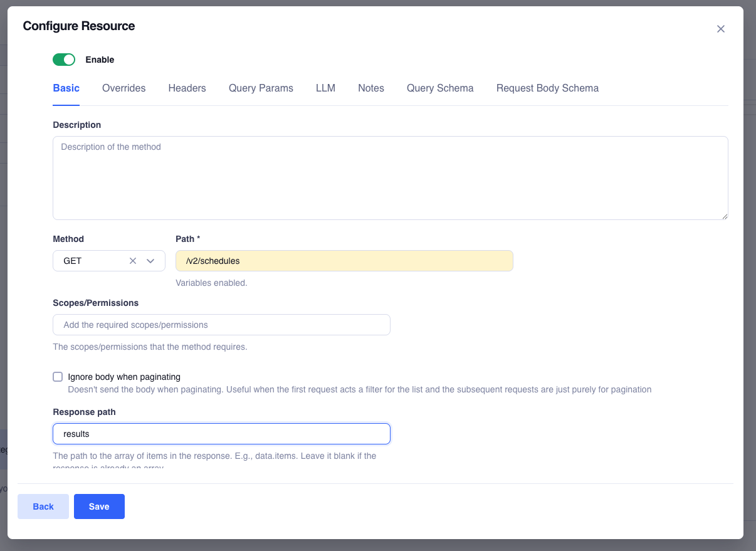The height and width of the screenshot is (551, 756).
Task: Edit the Path field containing /v2/schedules
Action: pyautogui.click(x=344, y=260)
